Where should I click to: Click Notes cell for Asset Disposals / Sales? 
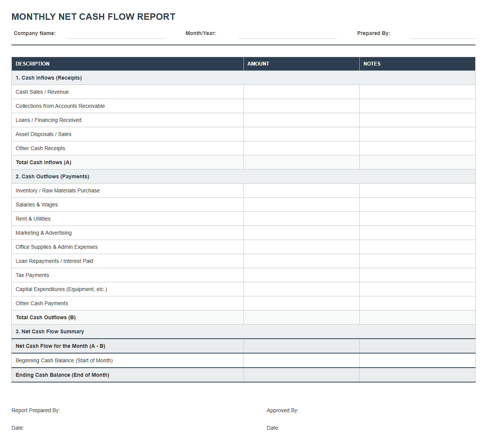(417, 134)
